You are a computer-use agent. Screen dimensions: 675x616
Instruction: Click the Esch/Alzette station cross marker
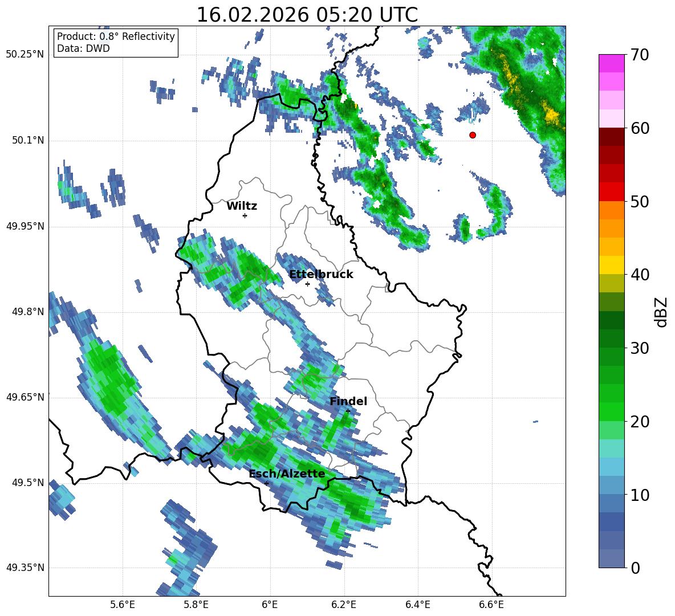(266, 483)
